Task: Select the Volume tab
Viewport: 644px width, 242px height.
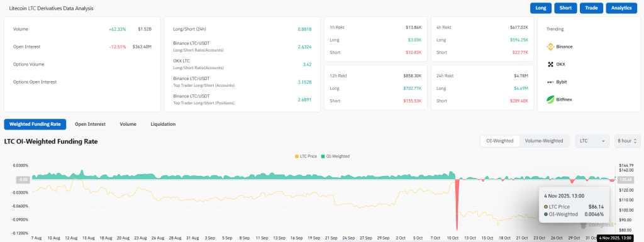Action: (x=128, y=124)
